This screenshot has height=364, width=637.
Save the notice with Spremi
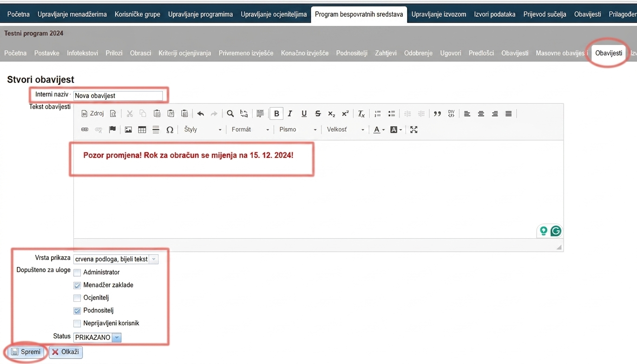[x=26, y=352]
